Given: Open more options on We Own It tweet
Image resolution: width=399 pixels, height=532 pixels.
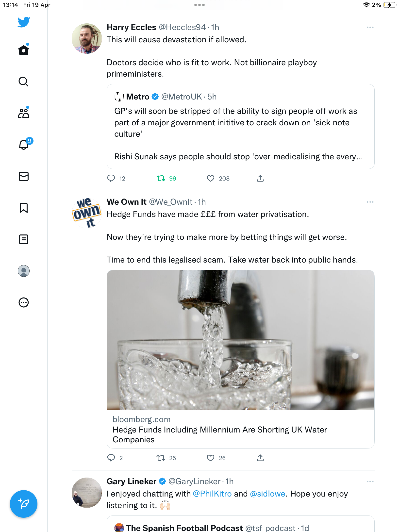Looking at the screenshot, I should click(x=370, y=202).
